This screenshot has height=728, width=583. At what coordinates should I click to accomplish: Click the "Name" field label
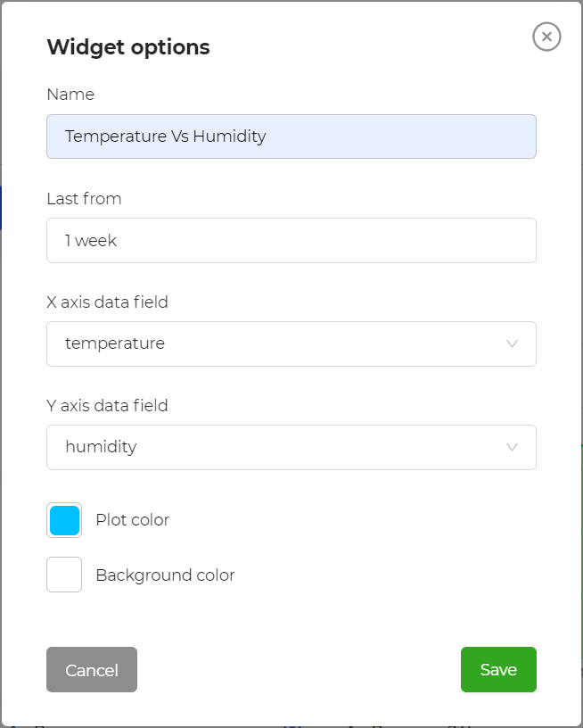(70, 95)
